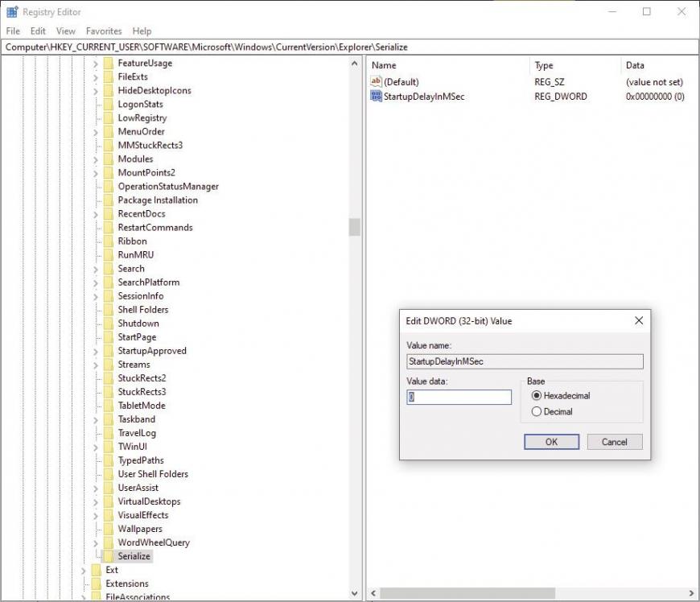Close the Edit DWORD dialog with X
Image resolution: width=700 pixels, height=602 pixels.
click(x=639, y=320)
